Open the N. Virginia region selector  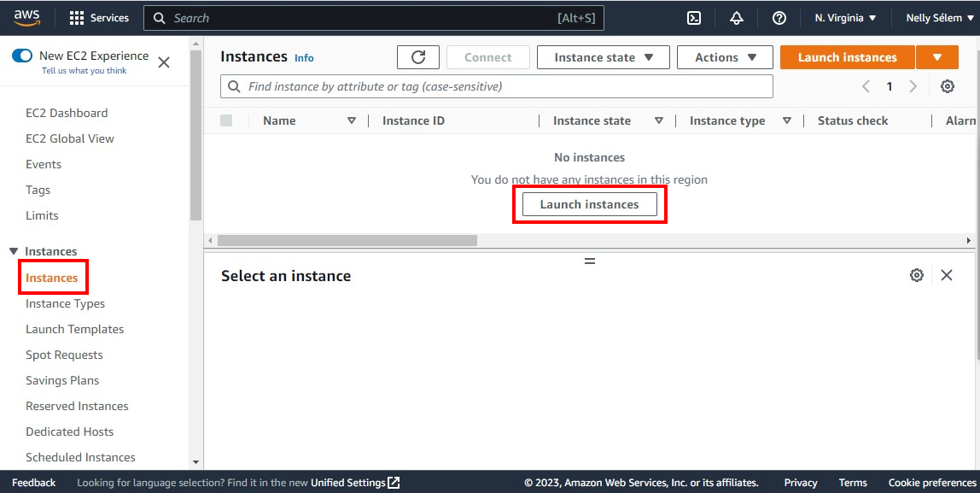pyautogui.click(x=843, y=16)
